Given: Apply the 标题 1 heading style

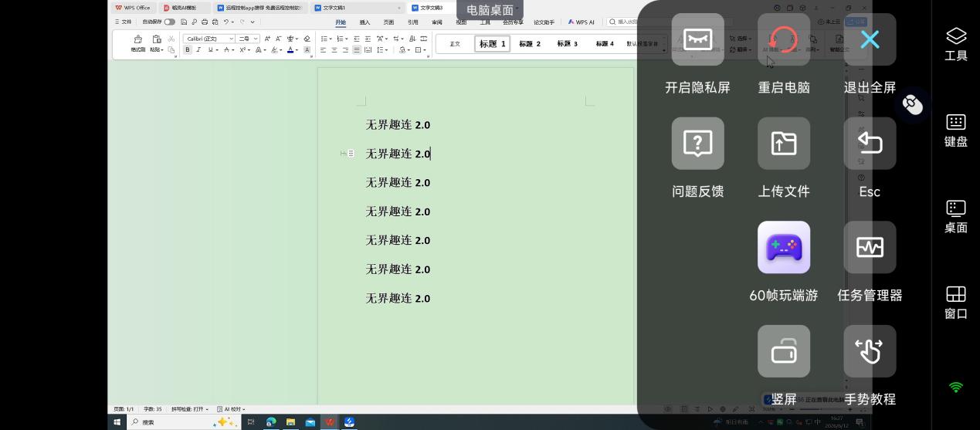Looking at the screenshot, I should (492, 44).
